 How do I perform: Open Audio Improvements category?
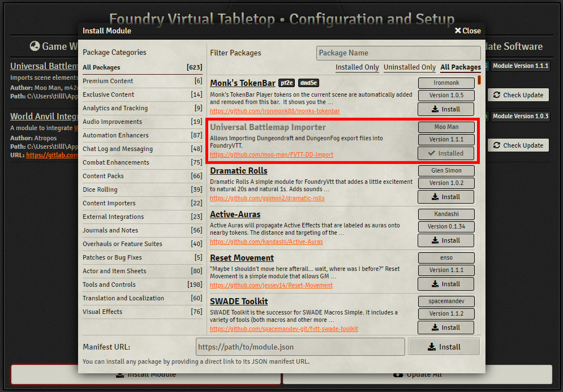click(x=142, y=122)
